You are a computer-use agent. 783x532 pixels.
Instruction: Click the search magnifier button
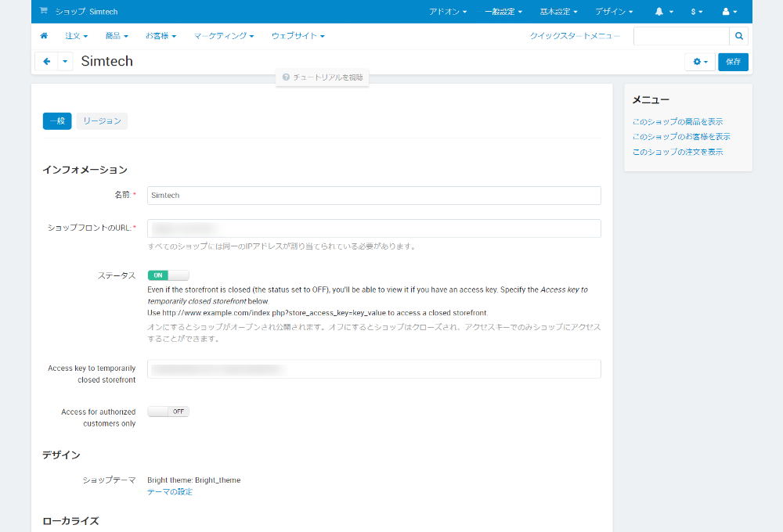[x=738, y=36]
